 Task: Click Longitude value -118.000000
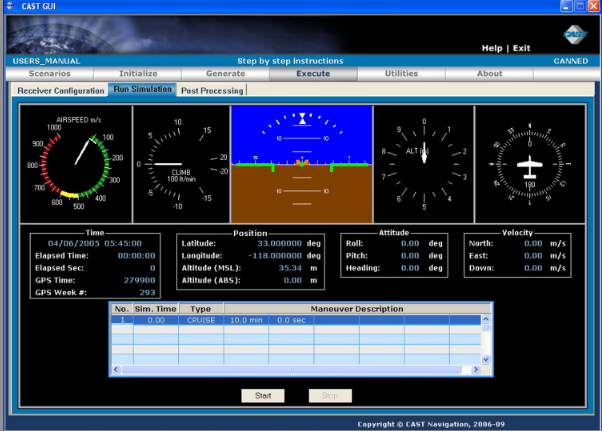[x=275, y=256]
